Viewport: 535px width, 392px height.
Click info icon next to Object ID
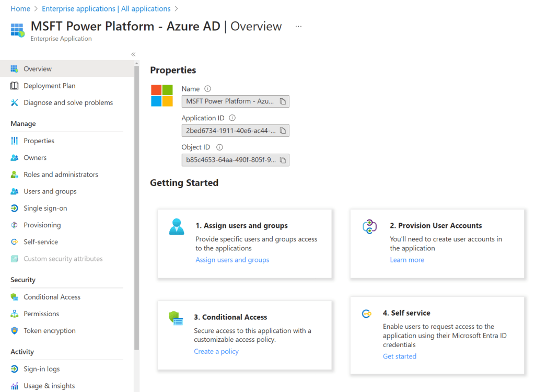coord(219,147)
